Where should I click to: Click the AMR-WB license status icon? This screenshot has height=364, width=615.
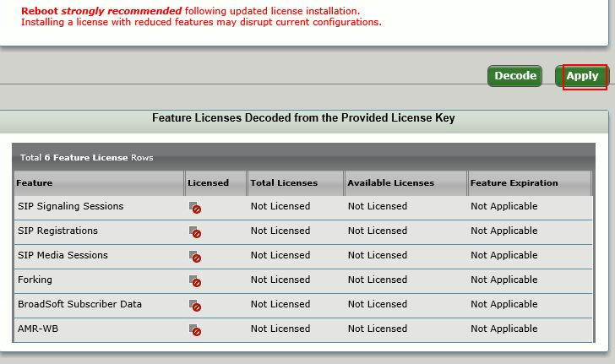194,329
